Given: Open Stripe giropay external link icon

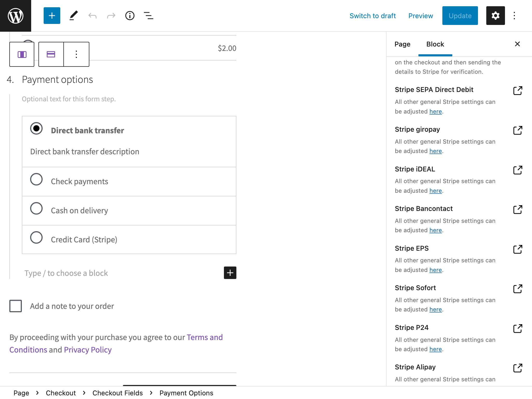Looking at the screenshot, I should pos(517,130).
